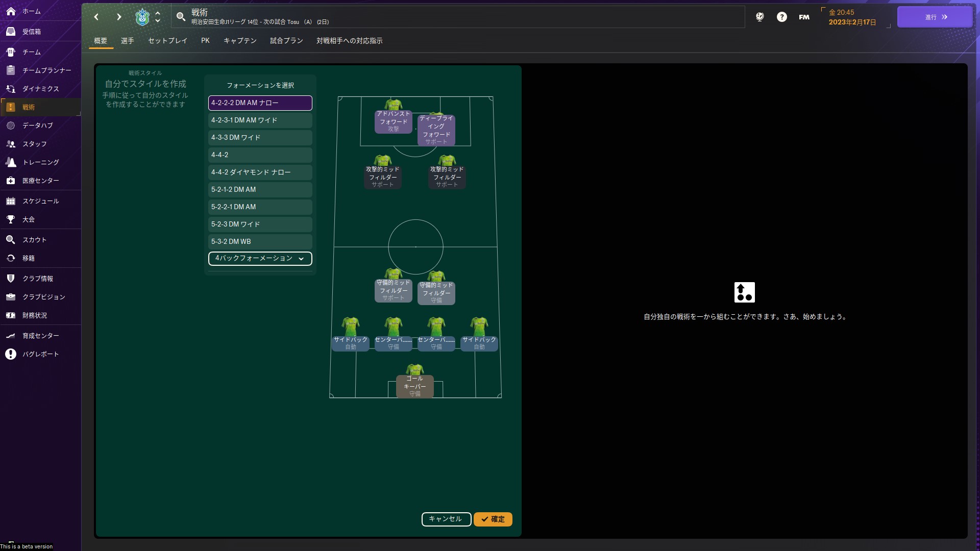Viewport: 980px width, 551px height.
Task: Expand the 4バックフォーメーション dropdown
Action: 260,259
